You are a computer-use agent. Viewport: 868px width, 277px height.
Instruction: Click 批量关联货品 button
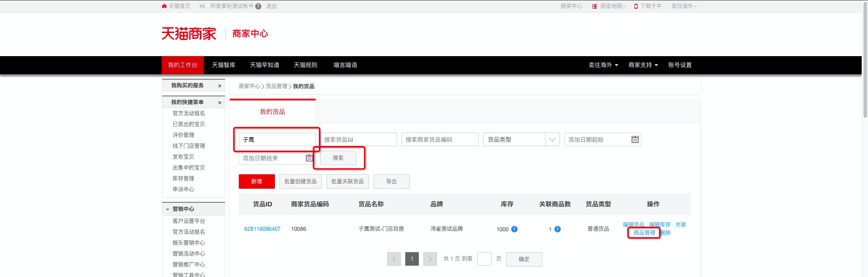(347, 181)
